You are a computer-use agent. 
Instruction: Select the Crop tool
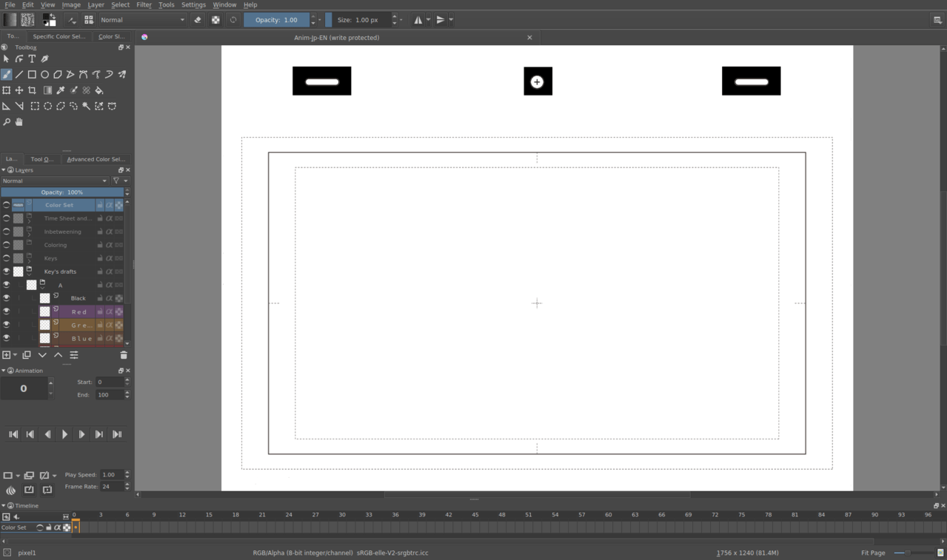click(33, 90)
